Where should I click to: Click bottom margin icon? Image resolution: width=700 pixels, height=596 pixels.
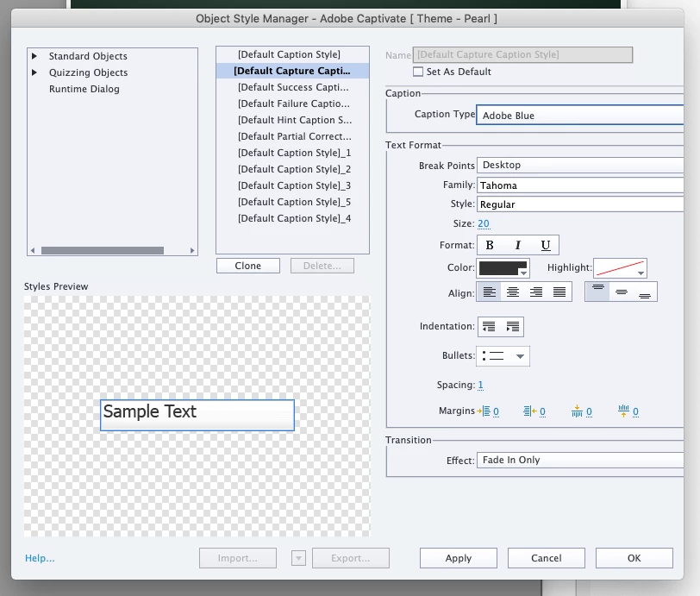623,411
